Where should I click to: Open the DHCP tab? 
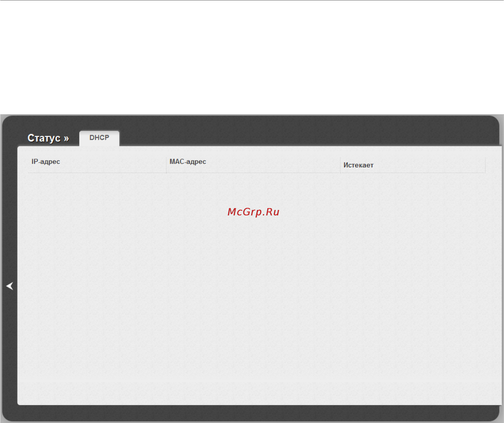pos(99,138)
